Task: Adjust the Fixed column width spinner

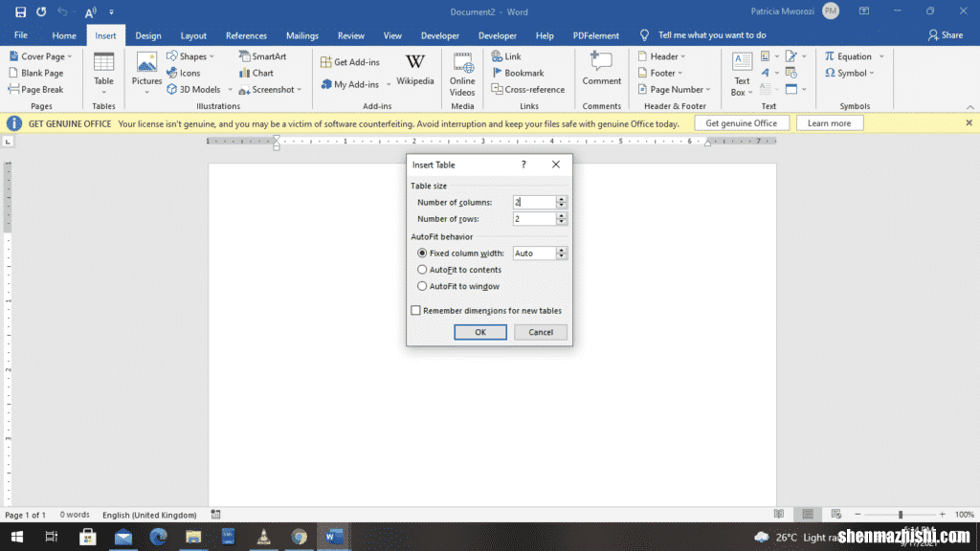Action: pyautogui.click(x=561, y=253)
